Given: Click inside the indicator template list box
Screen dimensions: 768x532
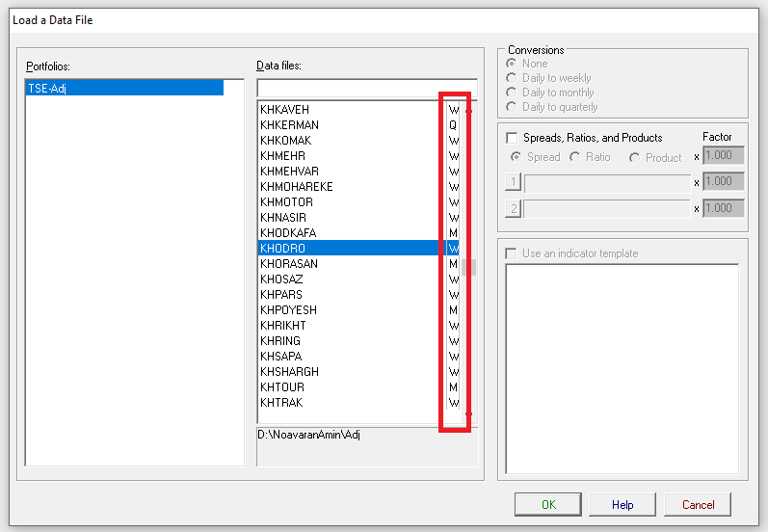Looking at the screenshot, I should pyautogui.click(x=622, y=369).
